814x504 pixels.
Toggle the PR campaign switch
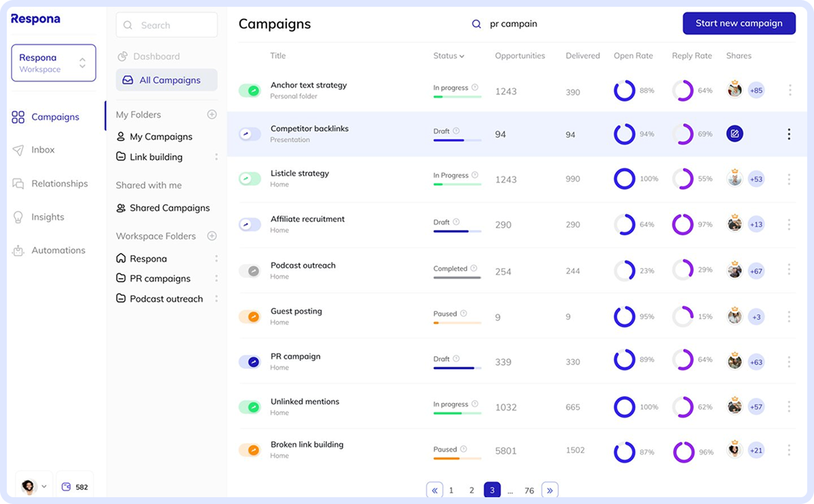250,362
